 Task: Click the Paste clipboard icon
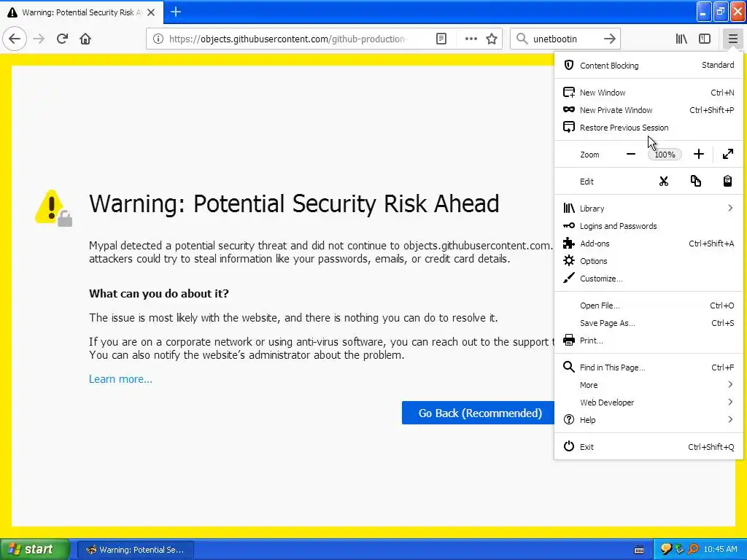pyautogui.click(x=727, y=181)
